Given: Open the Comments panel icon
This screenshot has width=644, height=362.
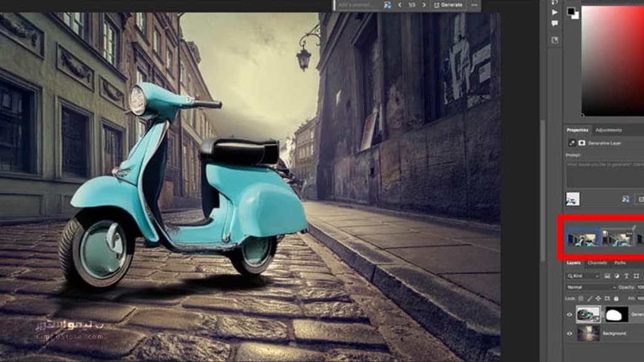Looking at the screenshot, I should click(x=555, y=24).
